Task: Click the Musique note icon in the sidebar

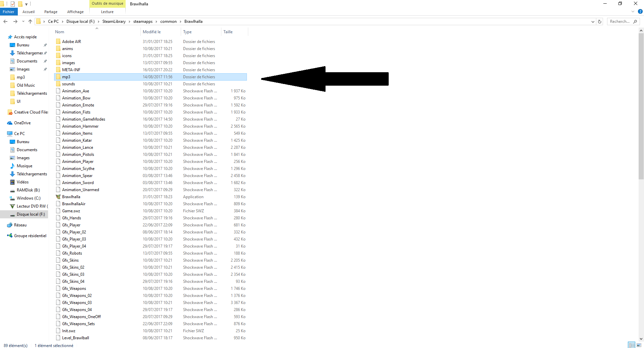Action: 12,166
